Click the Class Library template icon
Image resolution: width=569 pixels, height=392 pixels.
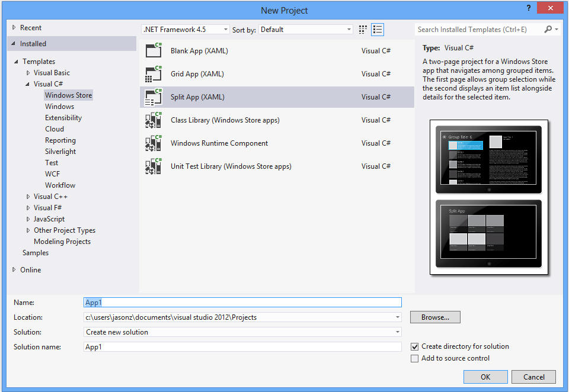point(154,120)
